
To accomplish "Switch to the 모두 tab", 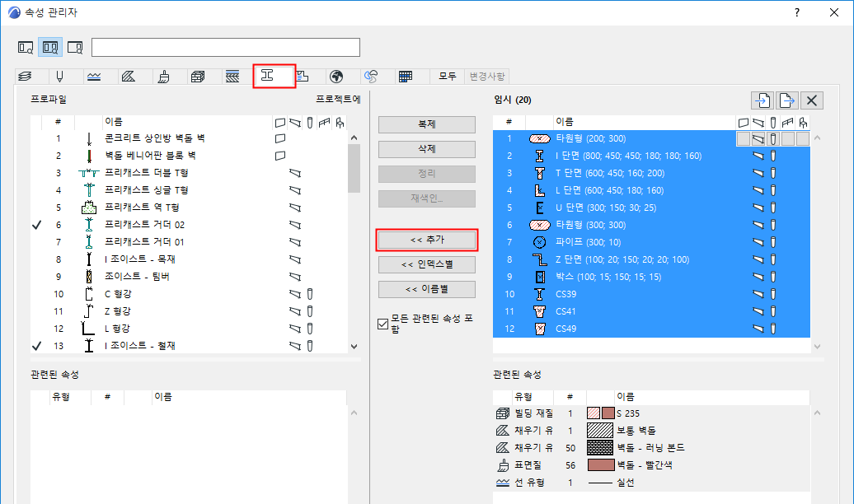I will coord(447,77).
